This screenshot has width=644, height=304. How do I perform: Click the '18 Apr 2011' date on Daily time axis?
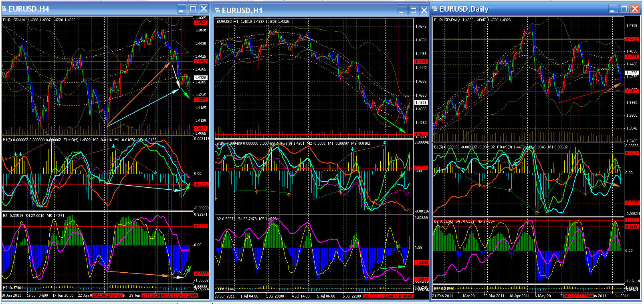(x=519, y=296)
